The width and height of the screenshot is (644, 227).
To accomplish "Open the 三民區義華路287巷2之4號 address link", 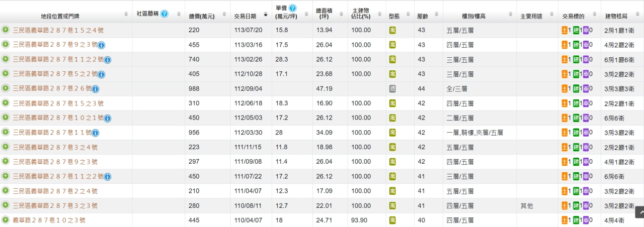I will pyautogui.click(x=55, y=191).
